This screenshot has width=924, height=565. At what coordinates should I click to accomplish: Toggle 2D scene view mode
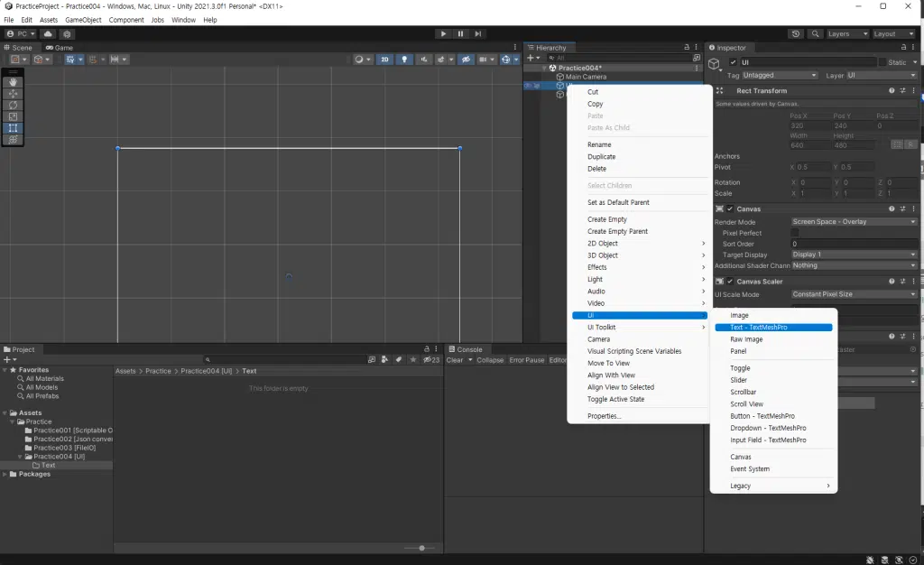click(x=384, y=60)
